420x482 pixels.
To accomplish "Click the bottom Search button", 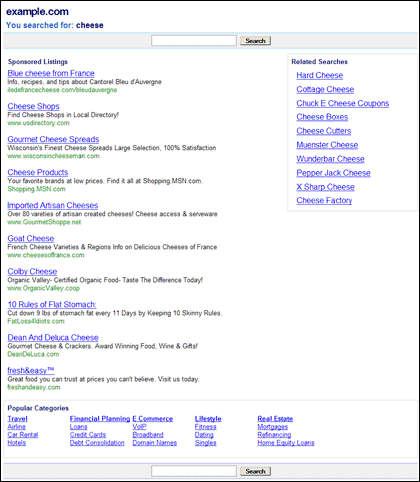I will pyautogui.click(x=255, y=471).
